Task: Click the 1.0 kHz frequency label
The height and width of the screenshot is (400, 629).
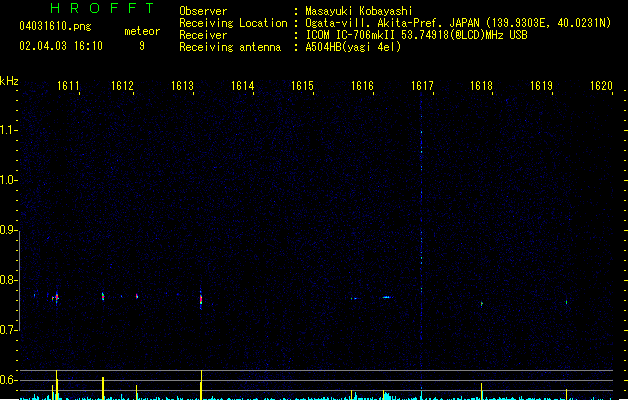Action: point(8,180)
